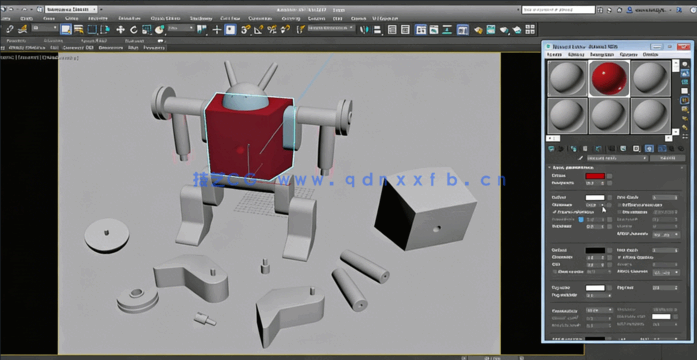Toggle checked Affect shadows checkbox in Refract section
Image resolution: width=697 pixels, height=360 pixels.
tap(620, 257)
